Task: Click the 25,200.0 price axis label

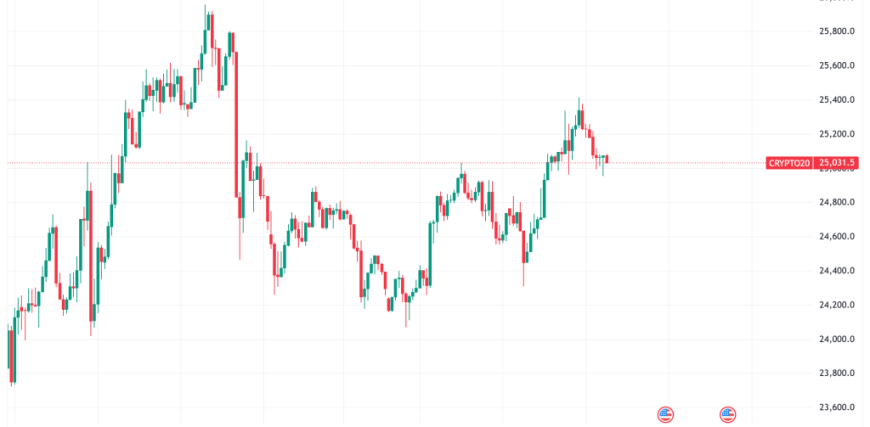Action: click(x=838, y=134)
